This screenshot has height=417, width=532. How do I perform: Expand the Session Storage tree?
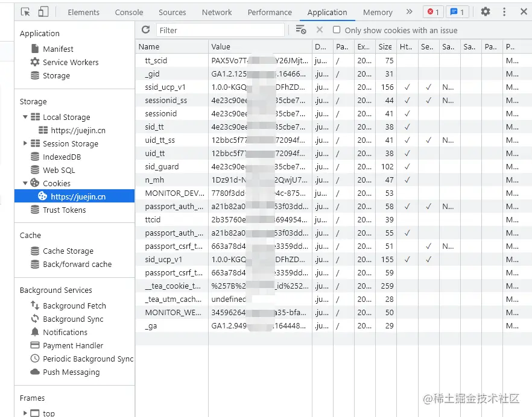click(25, 143)
